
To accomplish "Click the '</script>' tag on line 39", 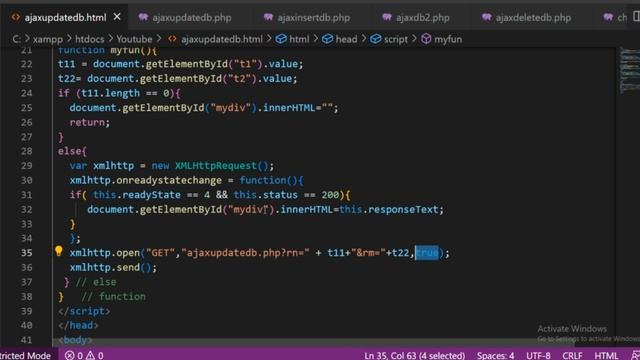I will pos(84,311).
